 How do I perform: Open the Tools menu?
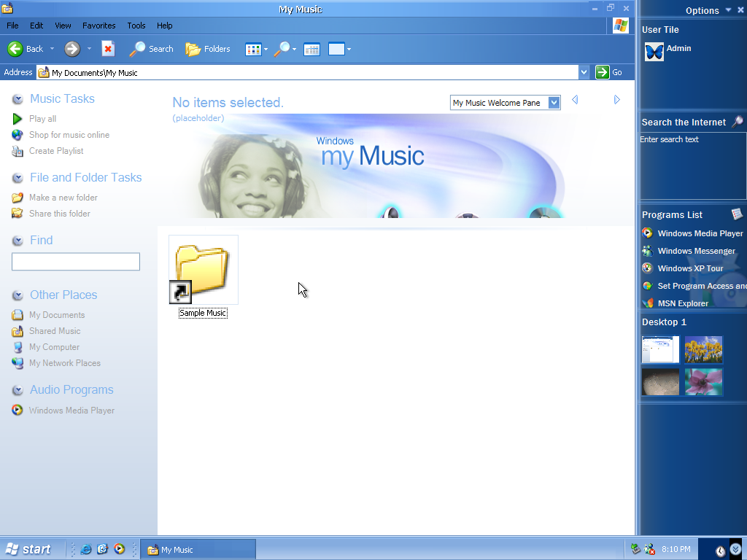click(136, 26)
